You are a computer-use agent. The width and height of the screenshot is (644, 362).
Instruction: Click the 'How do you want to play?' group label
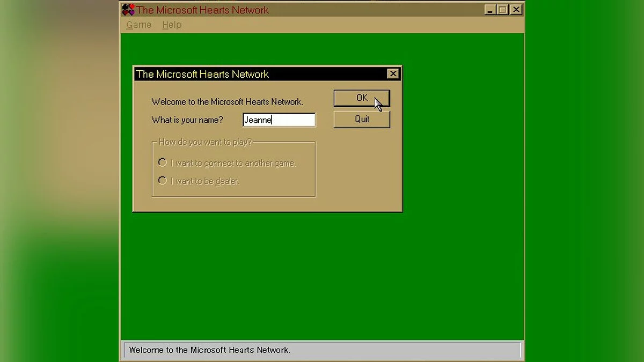[x=206, y=142]
